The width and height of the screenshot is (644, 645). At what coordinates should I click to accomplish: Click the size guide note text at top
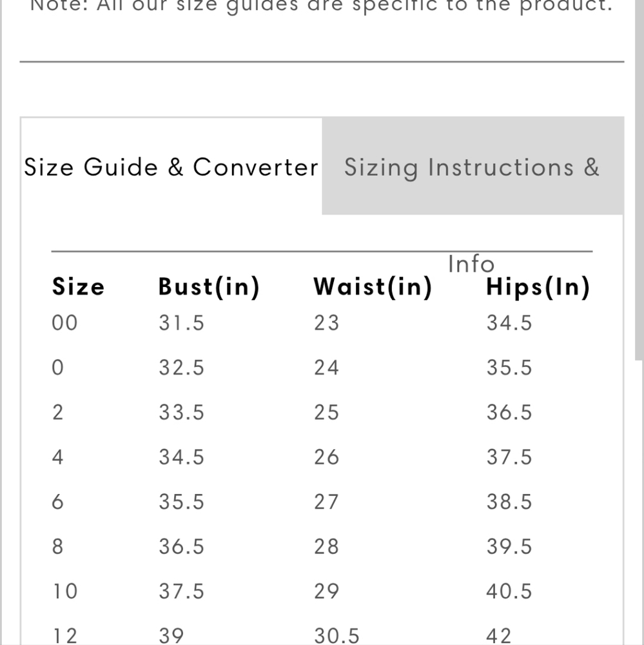[321, 6]
